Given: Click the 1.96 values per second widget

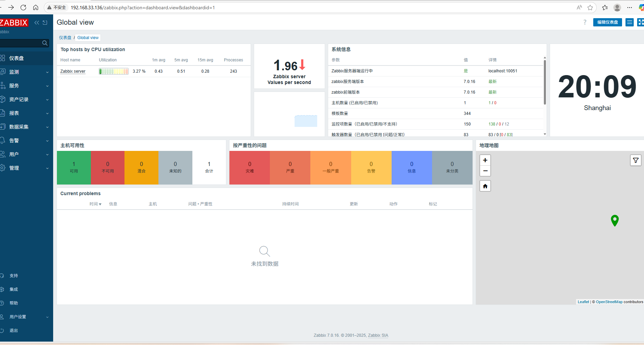Looking at the screenshot, I should pyautogui.click(x=289, y=66).
